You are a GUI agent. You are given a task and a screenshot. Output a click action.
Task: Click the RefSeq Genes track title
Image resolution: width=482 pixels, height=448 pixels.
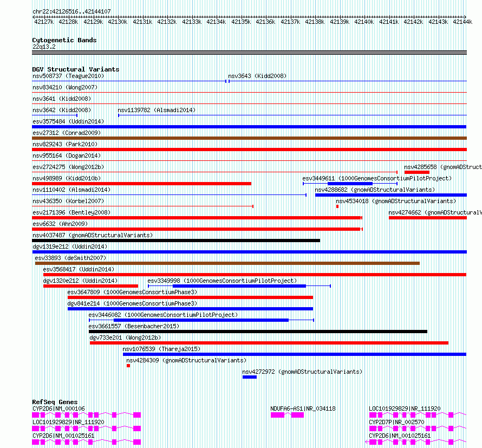coord(55,402)
